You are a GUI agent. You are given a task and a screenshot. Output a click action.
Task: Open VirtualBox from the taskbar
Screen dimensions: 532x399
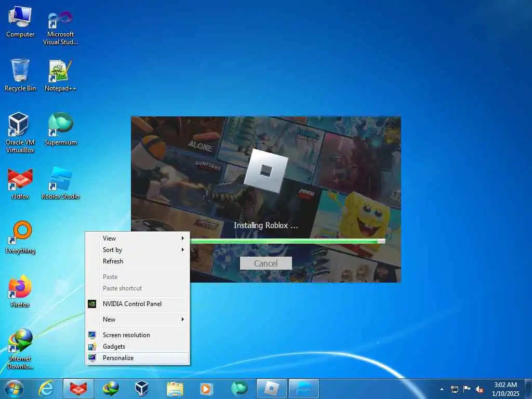coord(142,389)
